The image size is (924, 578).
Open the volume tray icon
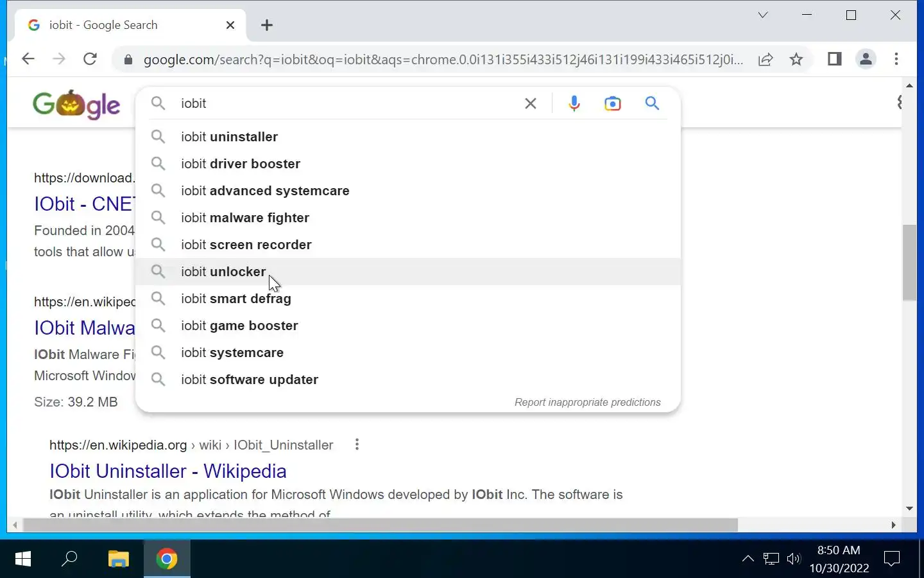794,559
